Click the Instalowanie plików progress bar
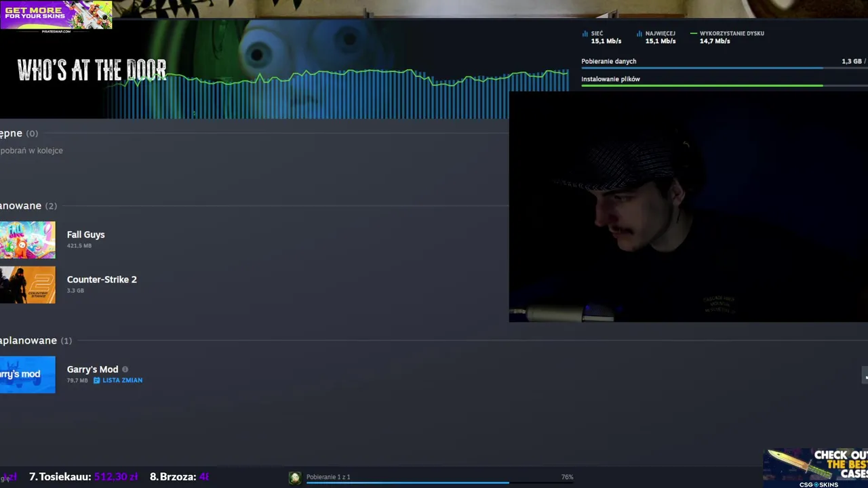The width and height of the screenshot is (868, 488). 724,86
